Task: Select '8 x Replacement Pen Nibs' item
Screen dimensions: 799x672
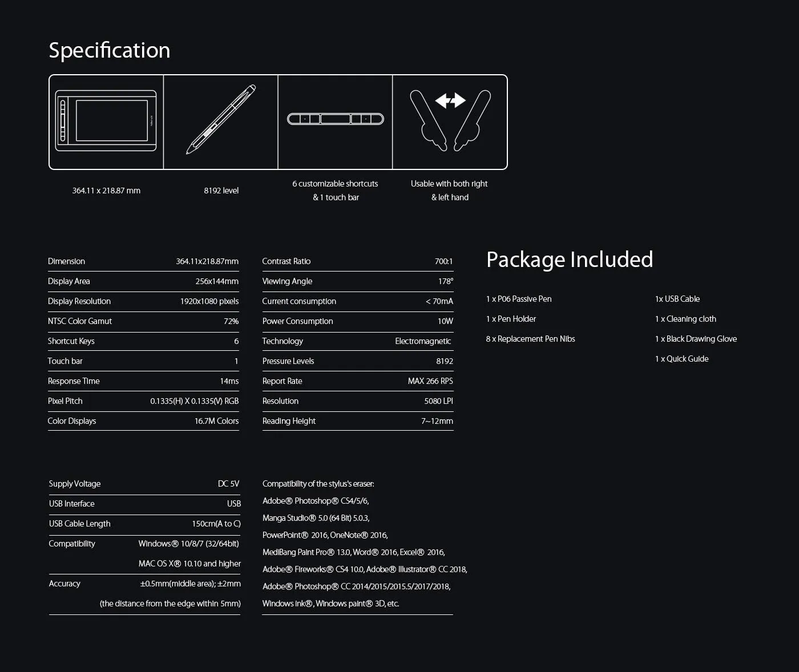Action: pyautogui.click(x=530, y=339)
